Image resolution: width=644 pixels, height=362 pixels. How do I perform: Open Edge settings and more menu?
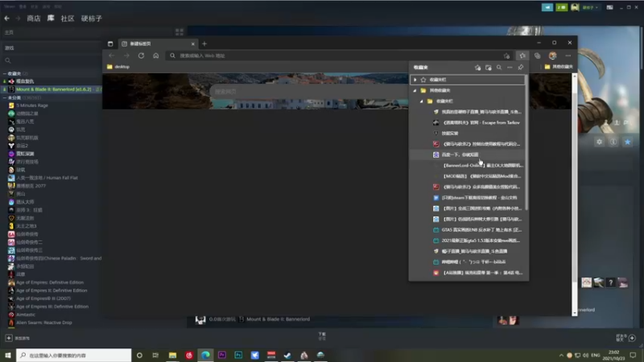[568, 56]
